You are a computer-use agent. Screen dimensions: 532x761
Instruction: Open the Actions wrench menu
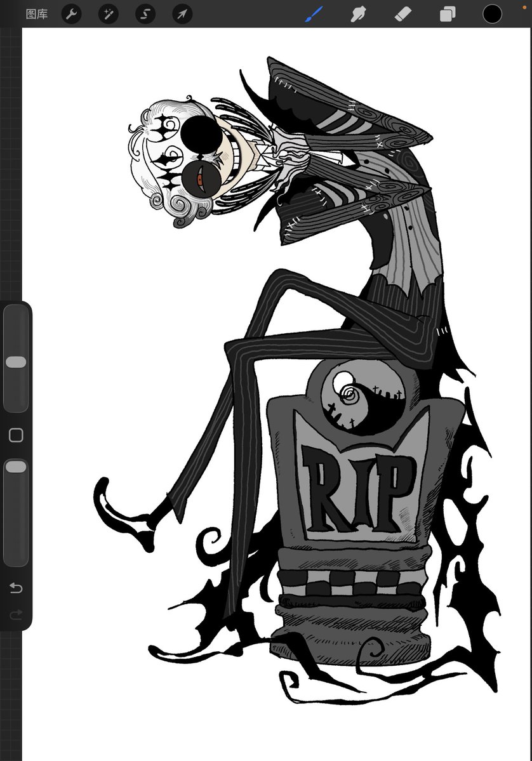pyautogui.click(x=71, y=14)
